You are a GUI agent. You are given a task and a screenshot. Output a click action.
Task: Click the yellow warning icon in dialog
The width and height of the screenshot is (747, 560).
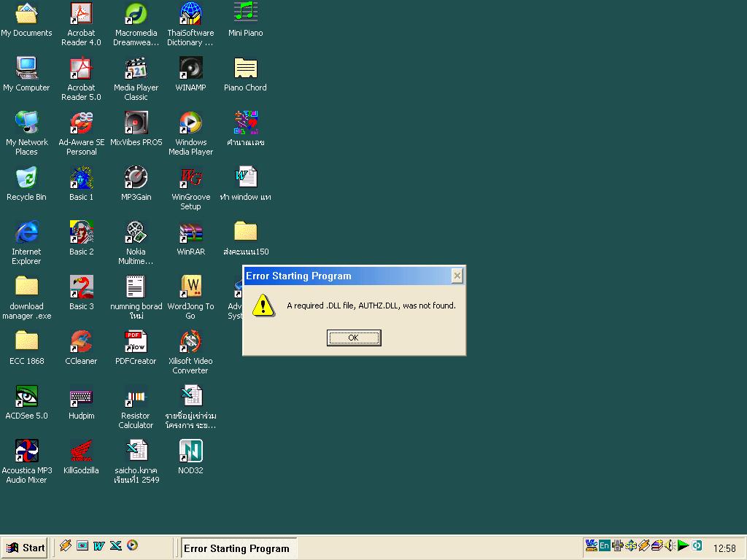pos(263,306)
